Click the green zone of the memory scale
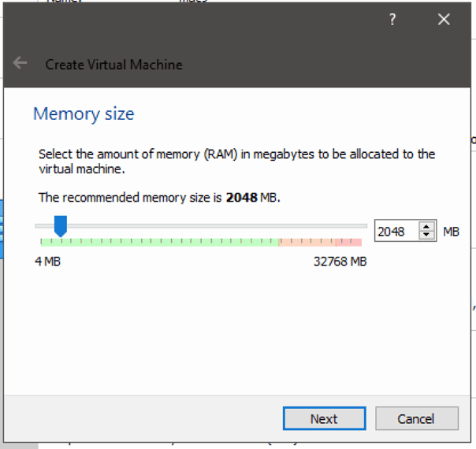Screen dimensions: 476x449 pos(158,242)
